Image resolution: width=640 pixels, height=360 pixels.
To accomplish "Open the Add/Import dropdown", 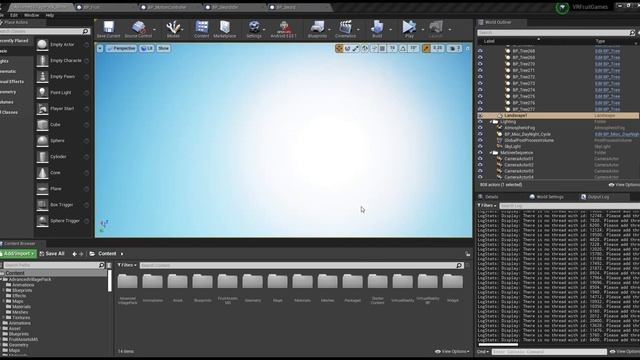I will coord(18,254).
